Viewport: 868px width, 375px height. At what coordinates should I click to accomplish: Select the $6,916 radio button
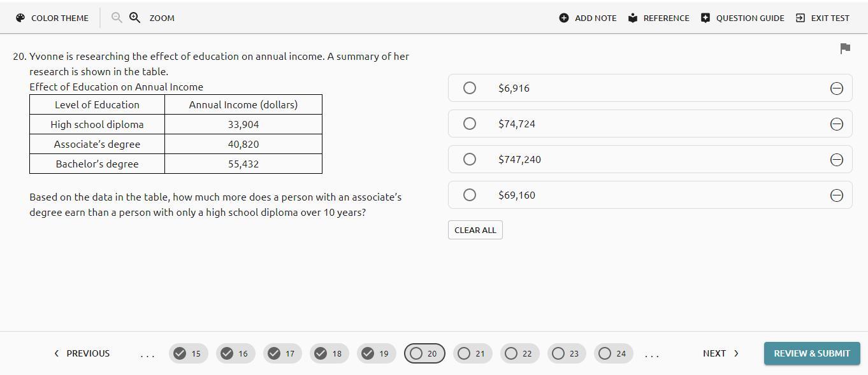470,88
